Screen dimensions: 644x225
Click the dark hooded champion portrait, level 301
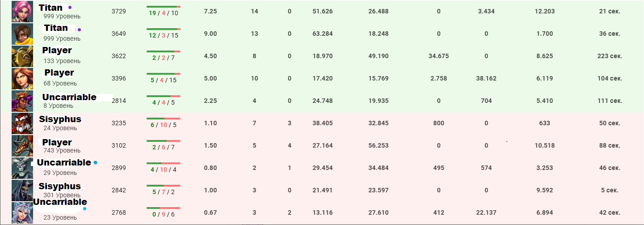pos(22,190)
